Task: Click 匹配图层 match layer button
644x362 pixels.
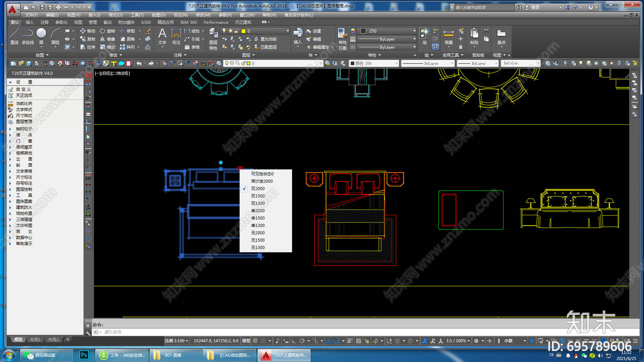Action: [265, 47]
